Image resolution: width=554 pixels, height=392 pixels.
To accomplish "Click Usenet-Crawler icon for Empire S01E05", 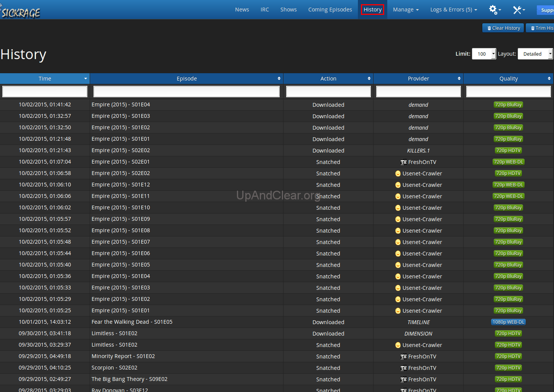I will click(x=398, y=265).
